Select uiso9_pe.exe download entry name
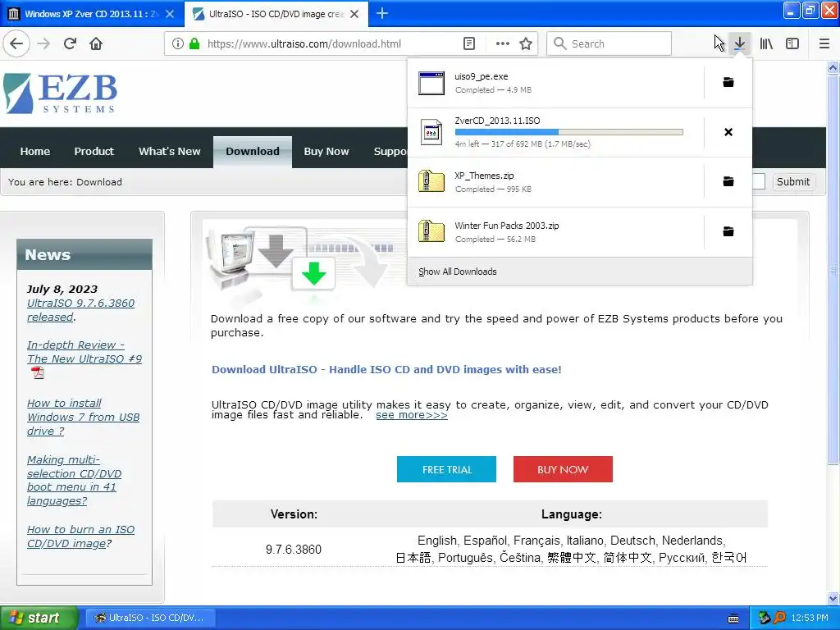Screen dimensions: 840x630 (481, 76)
